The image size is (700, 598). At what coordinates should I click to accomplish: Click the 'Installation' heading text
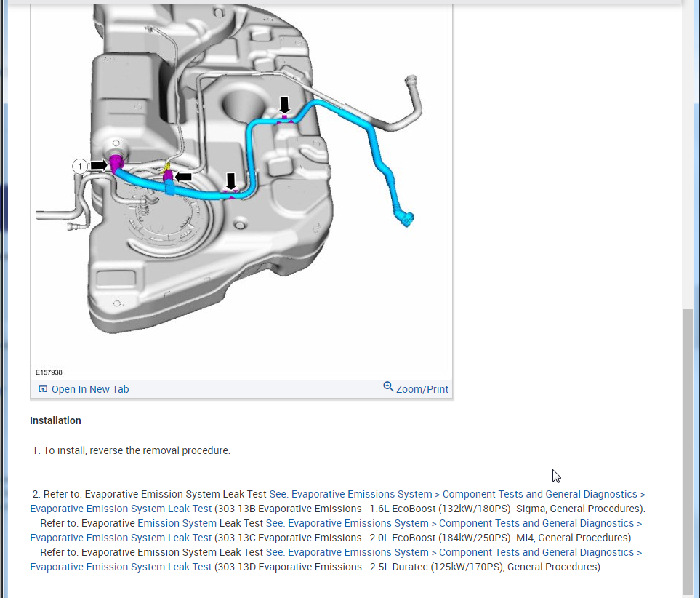pos(55,420)
